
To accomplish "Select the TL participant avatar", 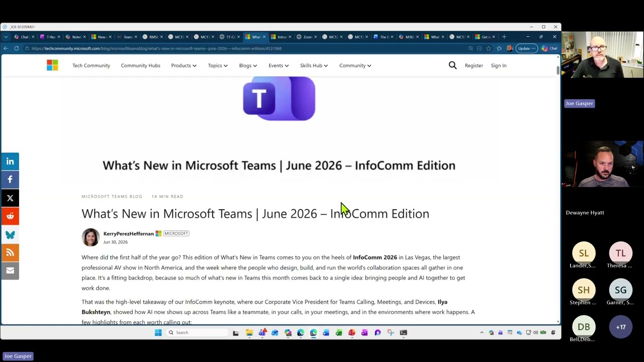I will [x=620, y=253].
